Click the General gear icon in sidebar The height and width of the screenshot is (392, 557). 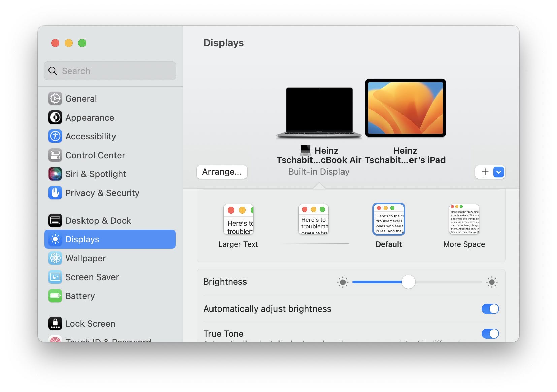pyautogui.click(x=55, y=99)
